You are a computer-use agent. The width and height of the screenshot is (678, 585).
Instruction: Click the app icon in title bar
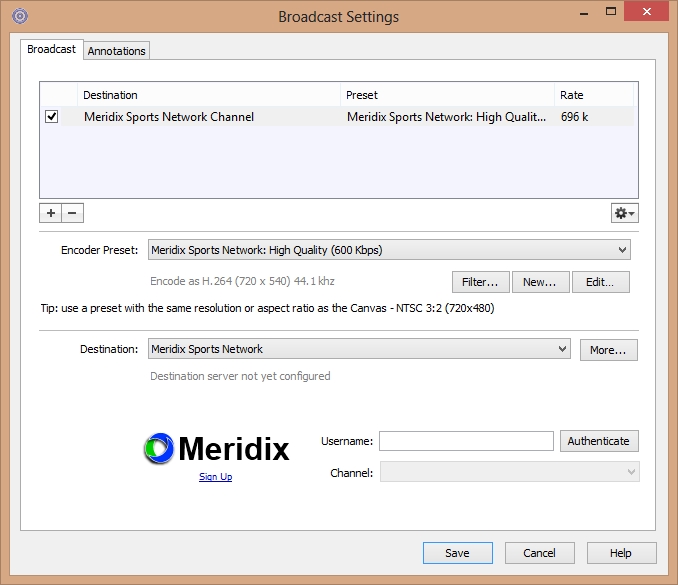pos(19,16)
